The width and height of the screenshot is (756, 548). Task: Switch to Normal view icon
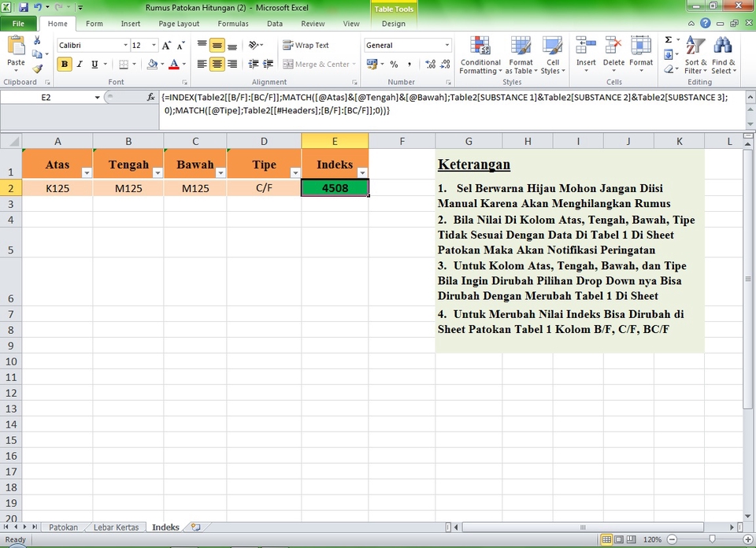pyautogui.click(x=606, y=539)
